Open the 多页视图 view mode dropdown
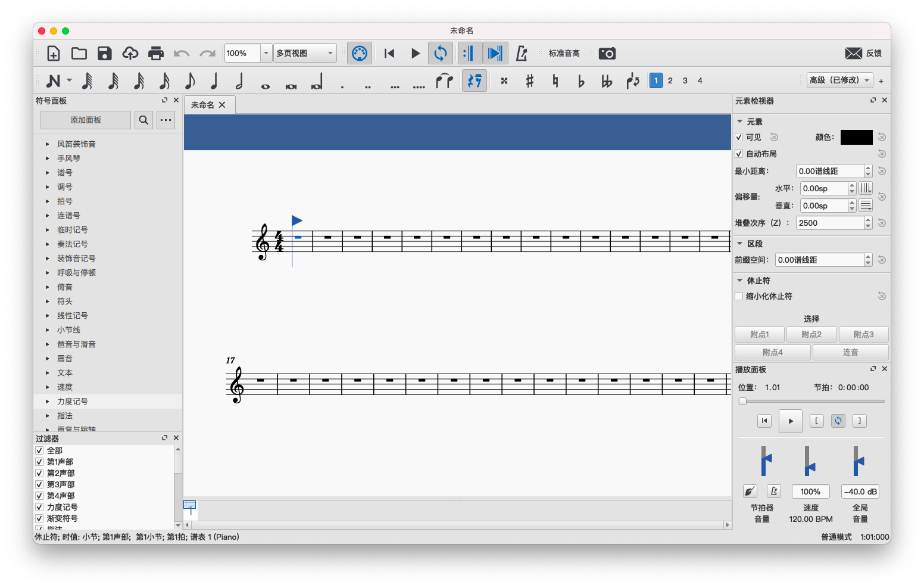This screenshot has height=588, width=924. pos(305,53)
